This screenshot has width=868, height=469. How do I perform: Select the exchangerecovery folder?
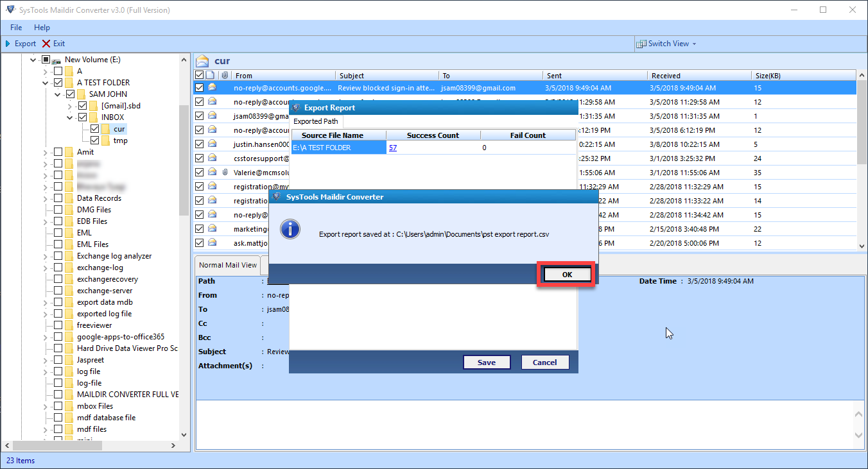click(x=107, y=279)
